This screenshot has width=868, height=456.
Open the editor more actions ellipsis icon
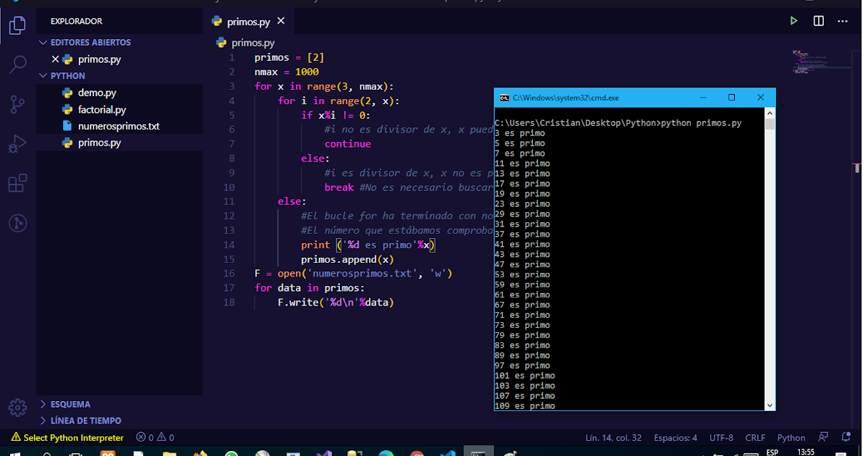tap(843, 20)
